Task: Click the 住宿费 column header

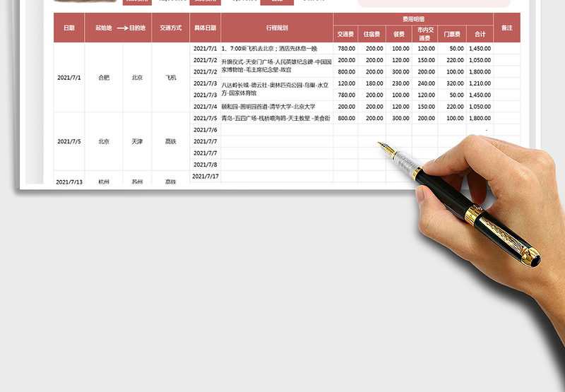Action: (371, 34)
